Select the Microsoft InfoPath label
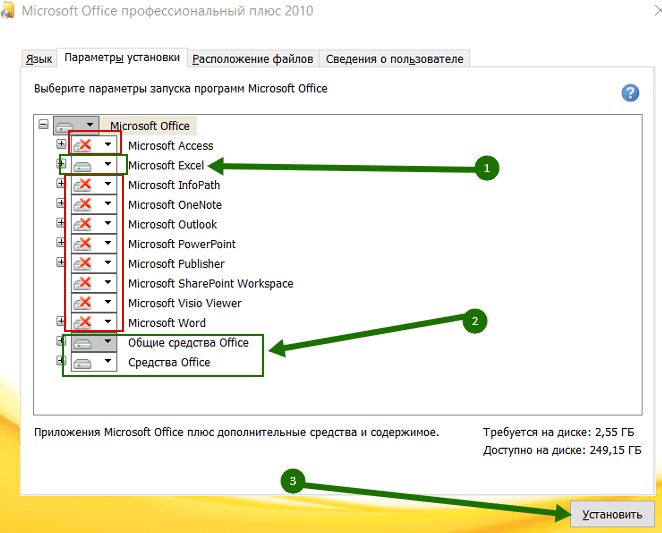This screenshot has height=533, width=662. coord(174,185)
